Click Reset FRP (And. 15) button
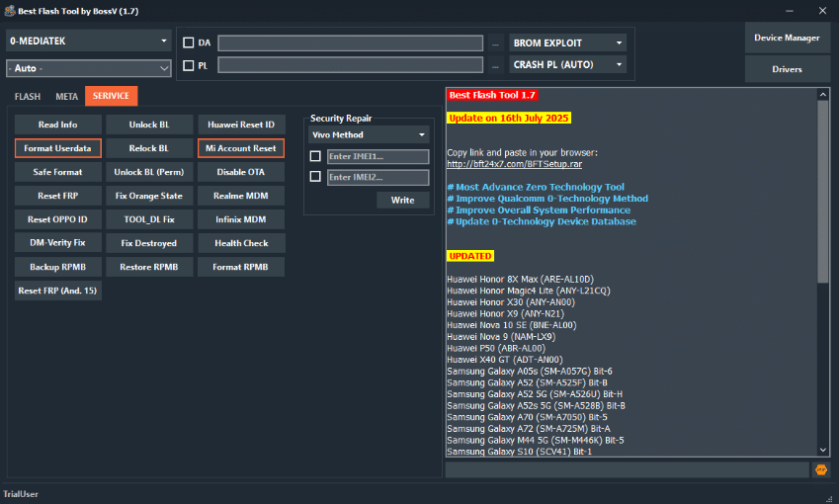Viewport: 839px width, 504px height. coord(57,291)
